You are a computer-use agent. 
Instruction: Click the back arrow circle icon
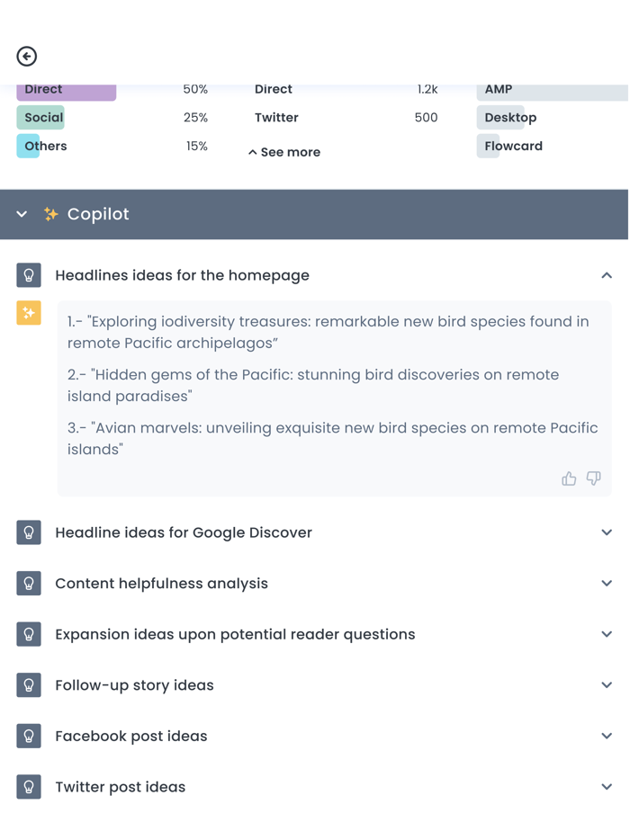pos(27,57)
